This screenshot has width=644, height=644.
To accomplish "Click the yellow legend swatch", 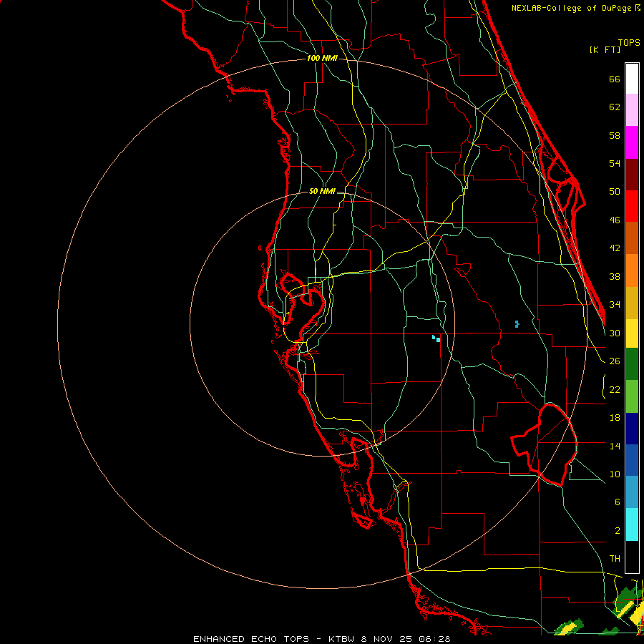I will 632,333.
